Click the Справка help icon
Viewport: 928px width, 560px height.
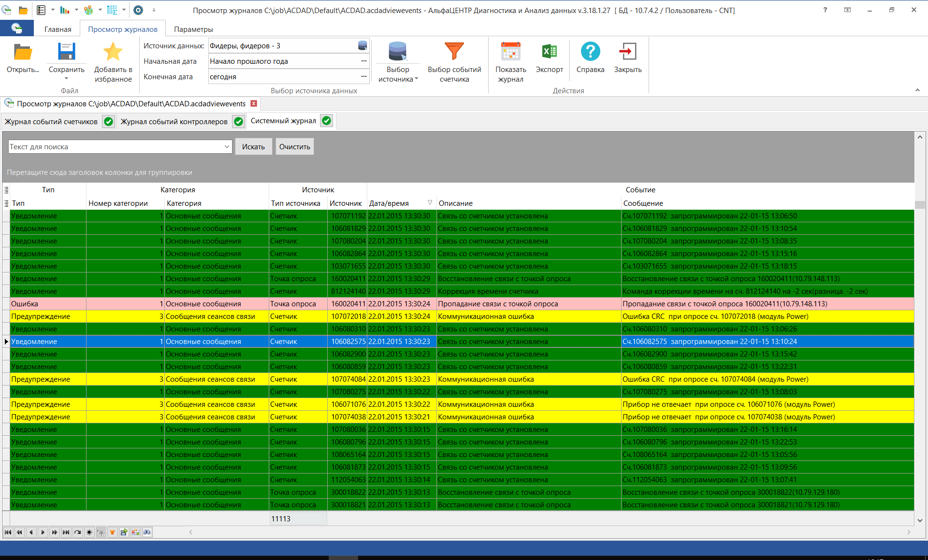[x=590, y=51]
